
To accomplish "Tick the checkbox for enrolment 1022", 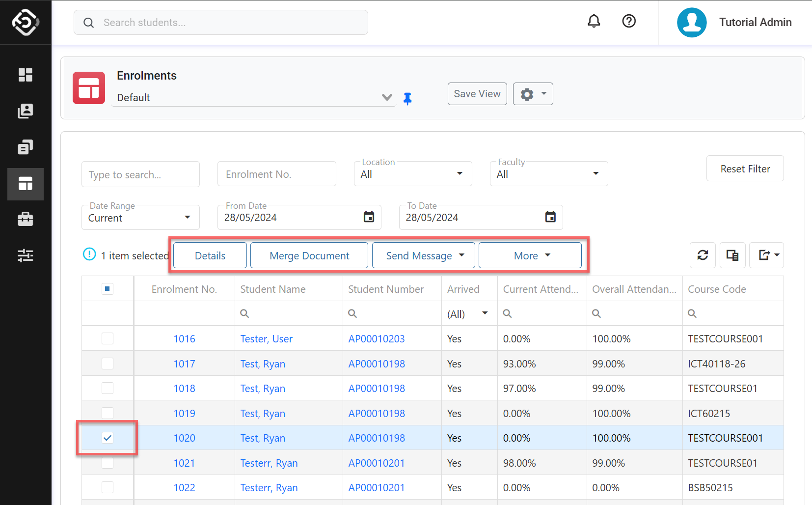I will point(108,487).
